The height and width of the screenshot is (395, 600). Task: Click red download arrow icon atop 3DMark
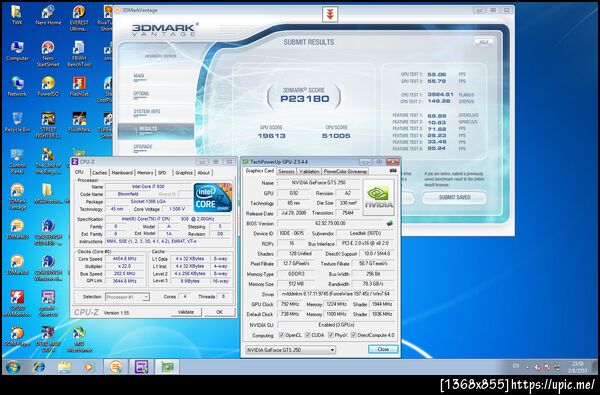330,15
